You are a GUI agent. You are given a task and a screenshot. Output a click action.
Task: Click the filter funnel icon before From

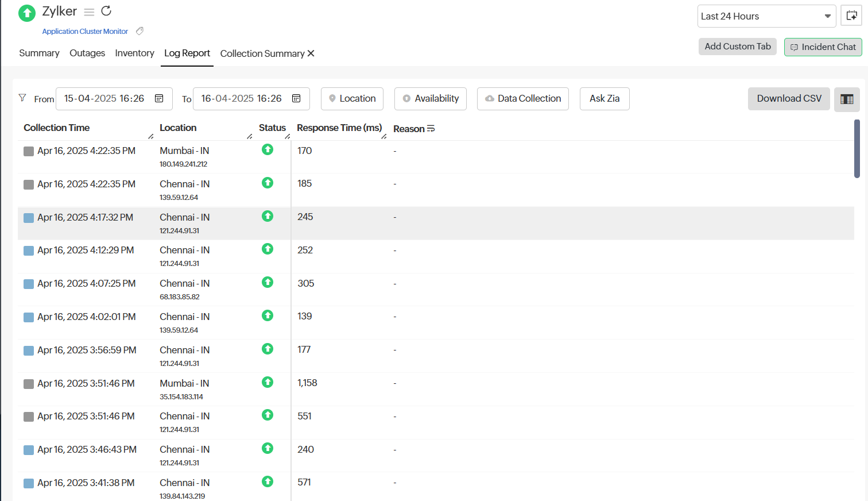point(22,98)
